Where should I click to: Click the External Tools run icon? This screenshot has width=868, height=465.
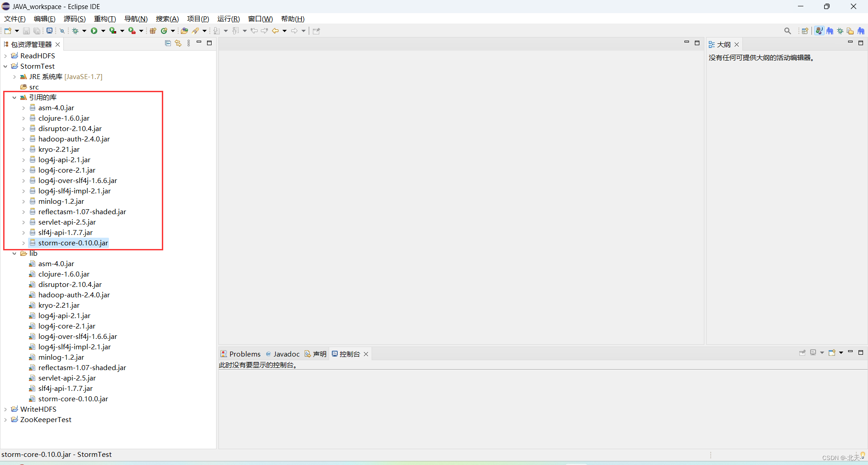[132, 31]
